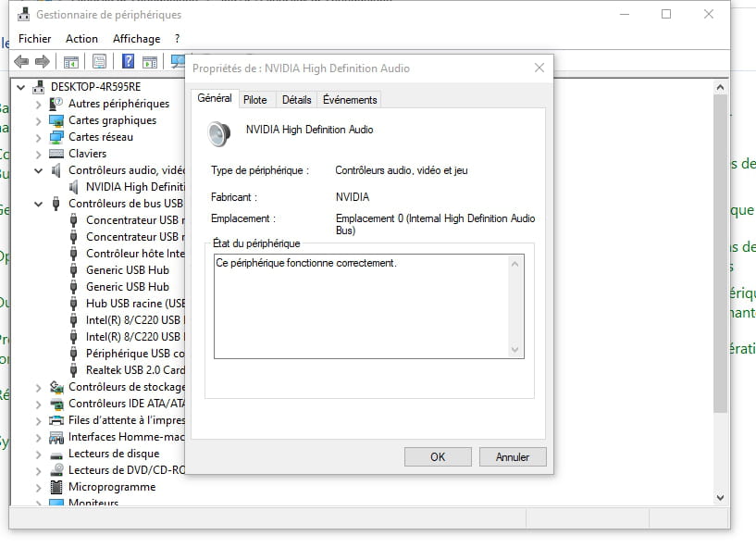Click the Contrôleurs de stockage category icon
This screenshot has height=548, width=756.
(x=56, y=387)
